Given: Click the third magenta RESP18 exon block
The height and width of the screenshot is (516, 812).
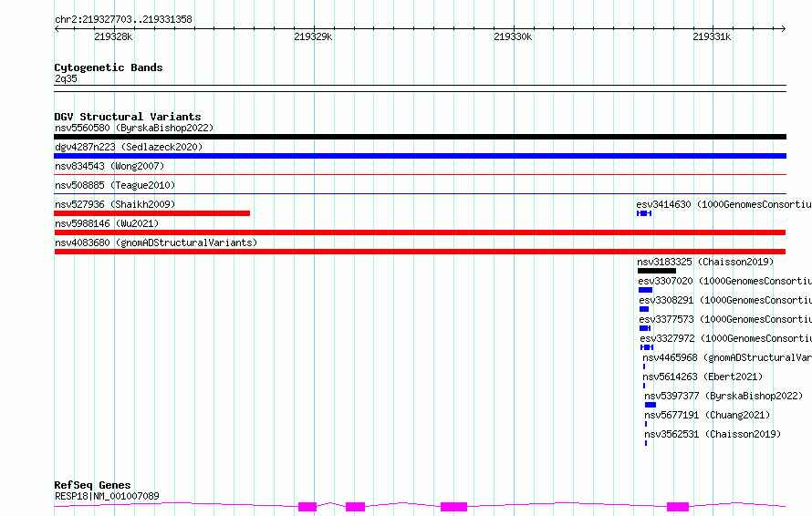Looking at the screenshot, I should [x=453, y=507].
